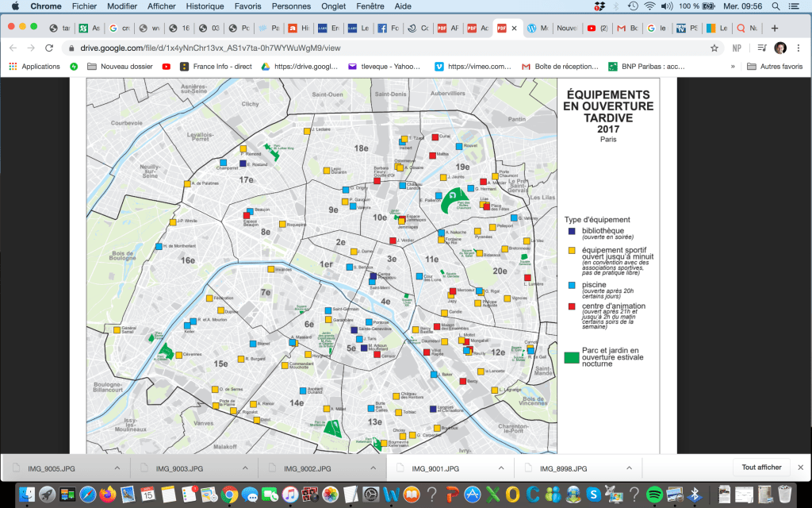This screenshot has width=812, height=508.
Task: Reload the current page
Action: (x=47, y=48)
